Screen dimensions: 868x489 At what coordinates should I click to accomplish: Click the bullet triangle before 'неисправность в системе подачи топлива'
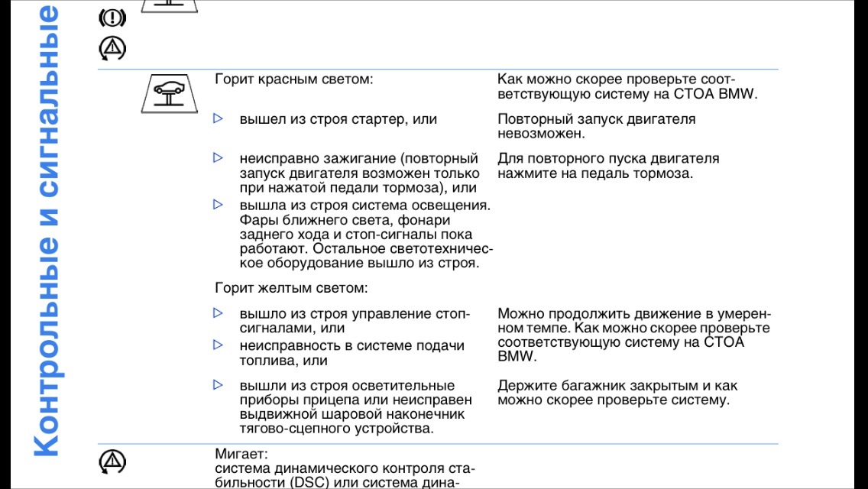[x=218, y=345]
